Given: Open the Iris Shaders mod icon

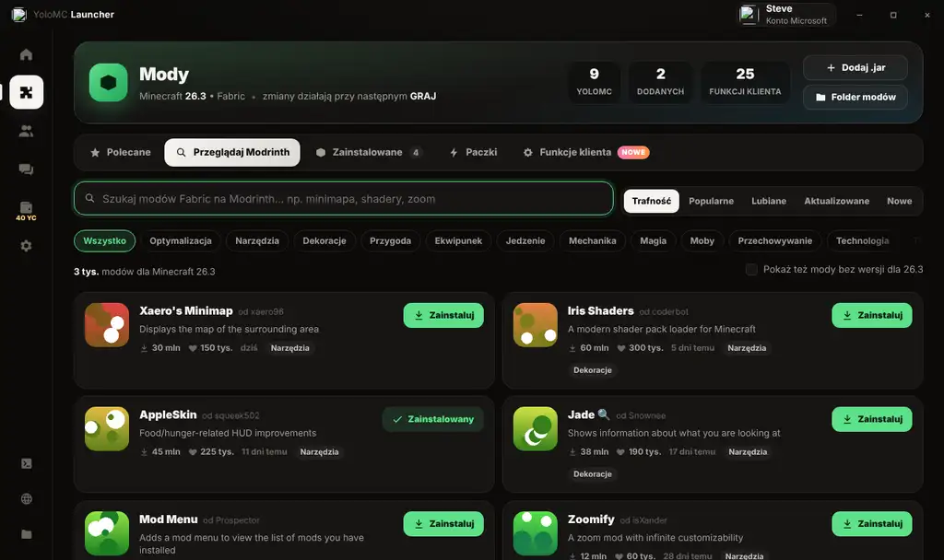Looking at the screenshot, I should [x=536, y=325].
